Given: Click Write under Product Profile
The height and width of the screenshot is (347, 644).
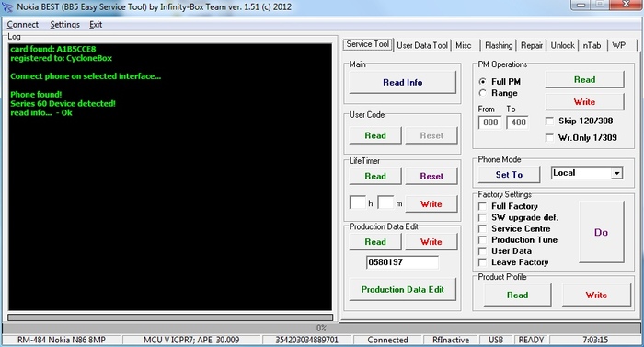Looking at the screenshot, I should point(596,295).
